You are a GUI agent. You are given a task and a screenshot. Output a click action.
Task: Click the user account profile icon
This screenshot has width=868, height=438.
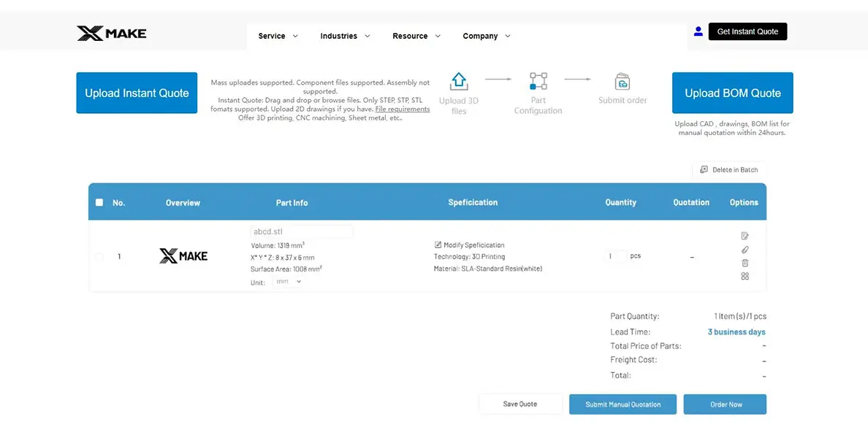(698, 31)
